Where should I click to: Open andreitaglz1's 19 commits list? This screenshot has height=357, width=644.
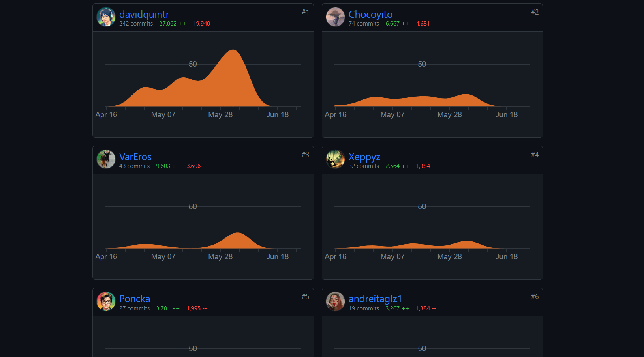364,308
